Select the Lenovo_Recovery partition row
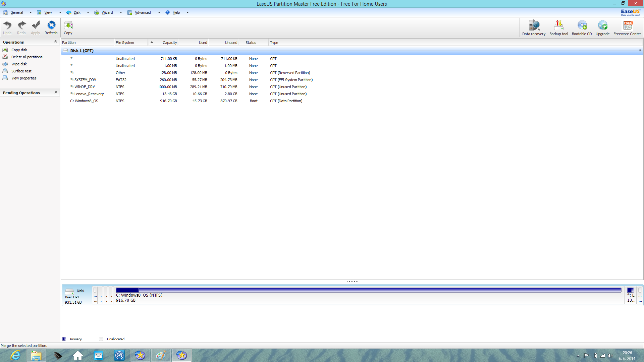644x362 pixels. 352,94
